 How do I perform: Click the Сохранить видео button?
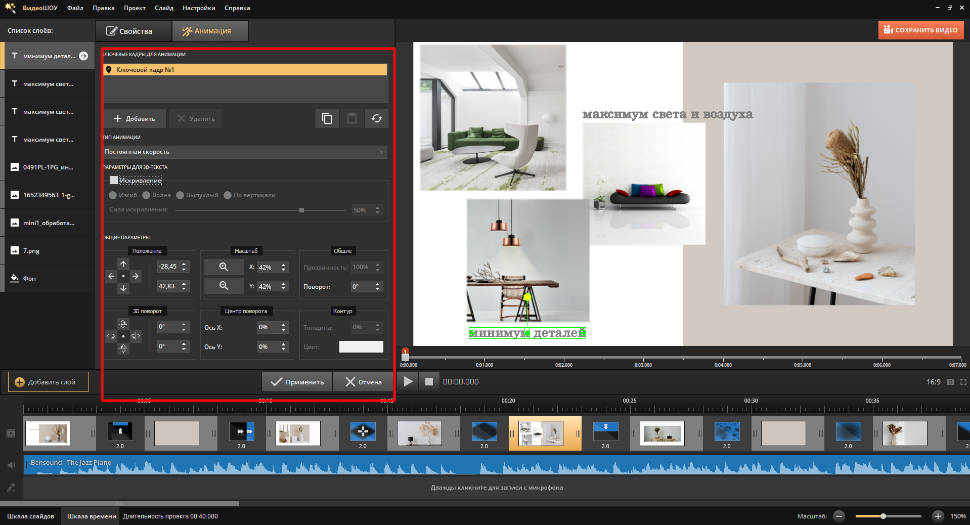tap(921, 30)
